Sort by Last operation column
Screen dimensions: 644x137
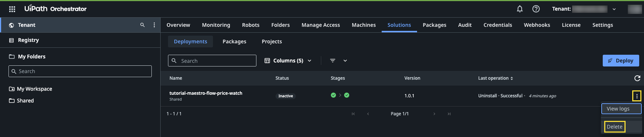pos(496,78)
